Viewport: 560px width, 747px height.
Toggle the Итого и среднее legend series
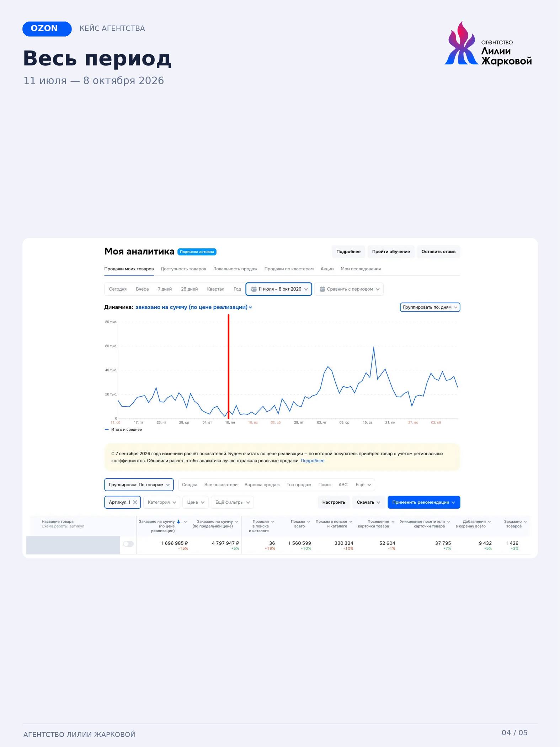(123, 430)
